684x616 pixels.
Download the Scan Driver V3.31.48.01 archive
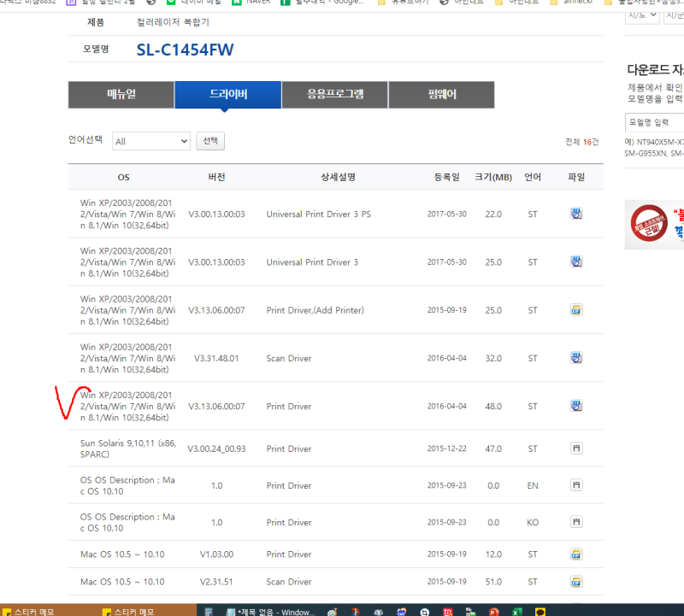(576, 358)
